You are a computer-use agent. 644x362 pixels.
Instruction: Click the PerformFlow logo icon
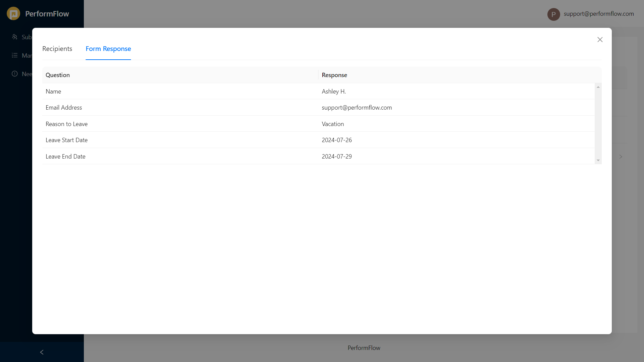tap(13, 13)
